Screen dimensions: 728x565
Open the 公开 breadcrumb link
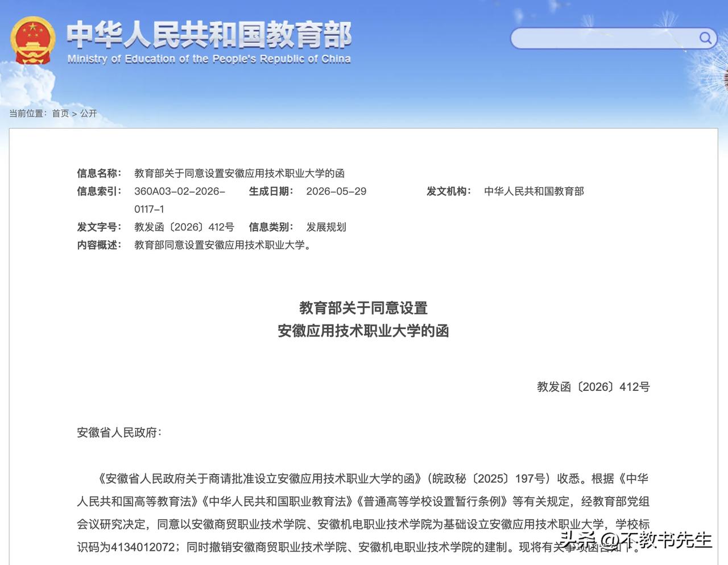coord(88,113)
